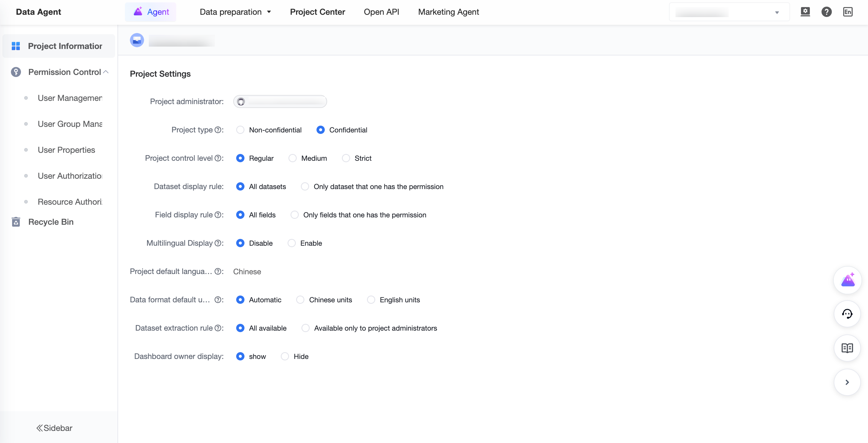Click the help question mark icon in header
Viewport: 868px width, 443px height.
pos(826,12)
